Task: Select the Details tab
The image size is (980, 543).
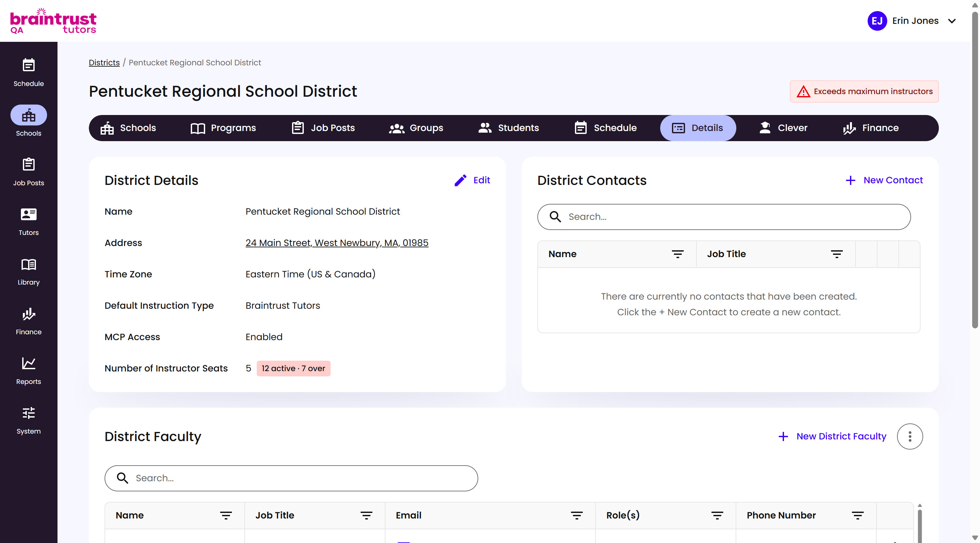Action: coord(698,128)
